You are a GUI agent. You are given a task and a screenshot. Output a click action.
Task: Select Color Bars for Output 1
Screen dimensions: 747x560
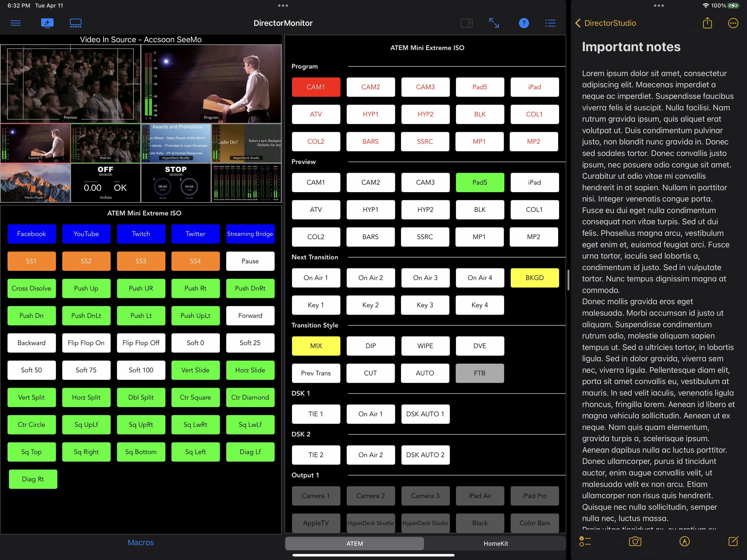534,523
